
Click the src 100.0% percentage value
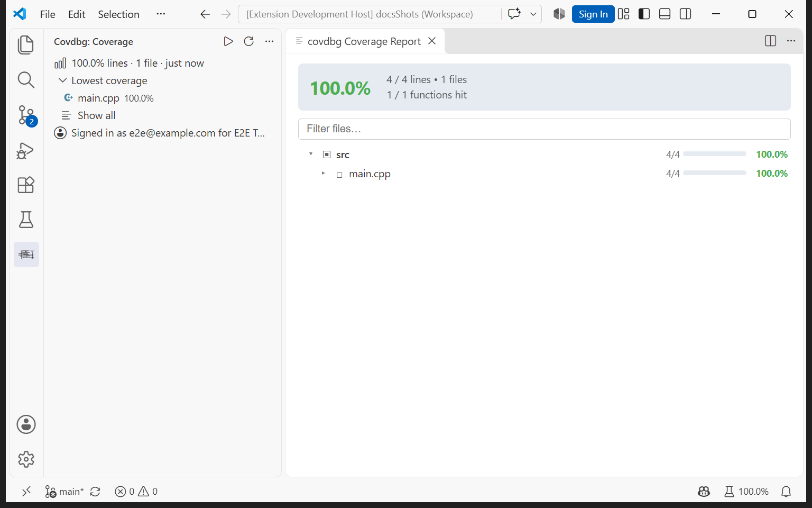pos(772,155)
